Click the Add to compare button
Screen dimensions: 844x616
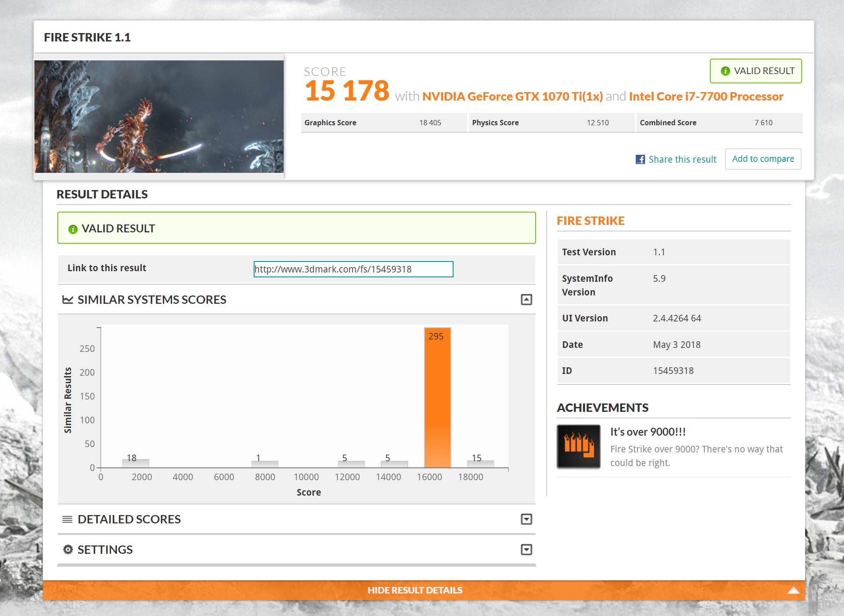763,159
